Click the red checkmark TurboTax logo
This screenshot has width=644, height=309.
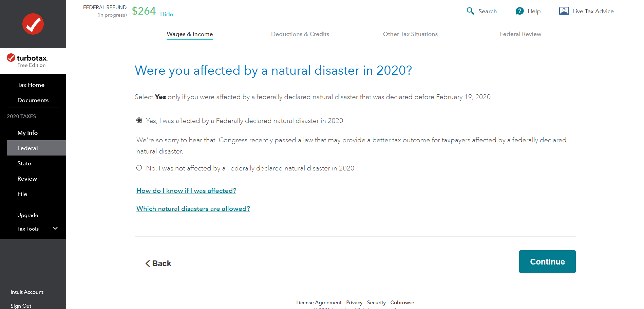(x=33, y=24)
